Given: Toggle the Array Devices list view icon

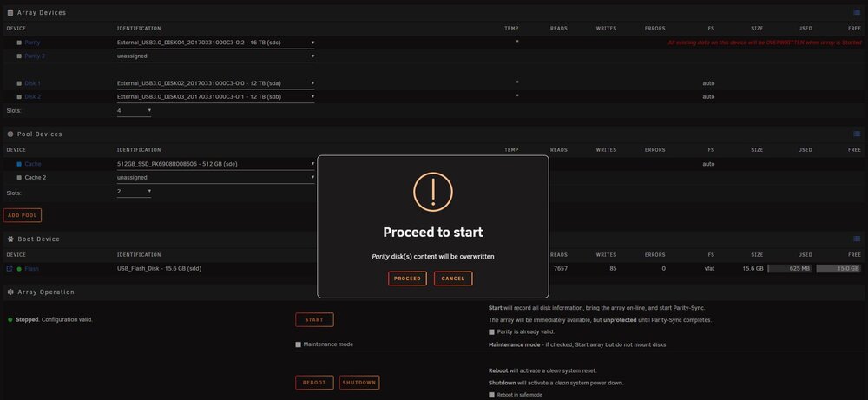Looking at the screenshot, I should pos(857,12).
